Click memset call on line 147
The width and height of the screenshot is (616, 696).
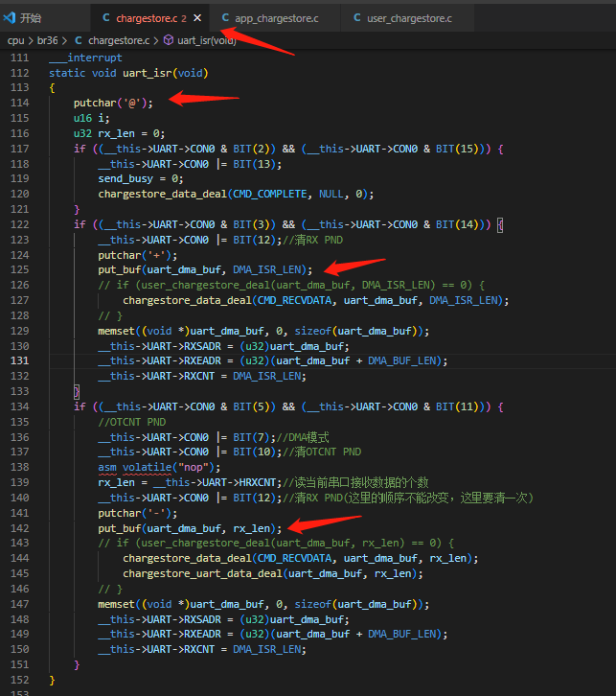pyautogui.click(x=263, y=605)
